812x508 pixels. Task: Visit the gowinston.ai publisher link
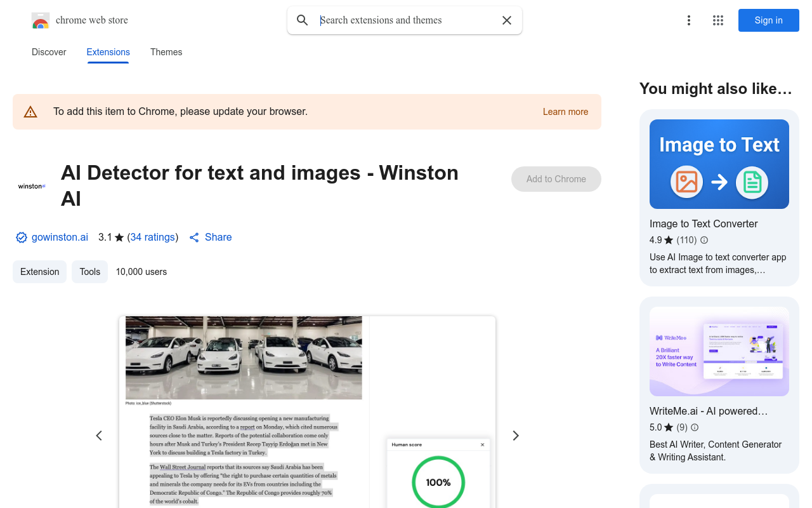point(60,237)
